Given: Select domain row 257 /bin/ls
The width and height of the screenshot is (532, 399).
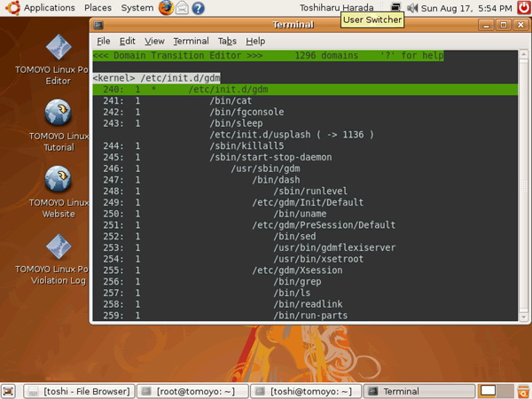Looking at the screenshot, I should point(305,293).
